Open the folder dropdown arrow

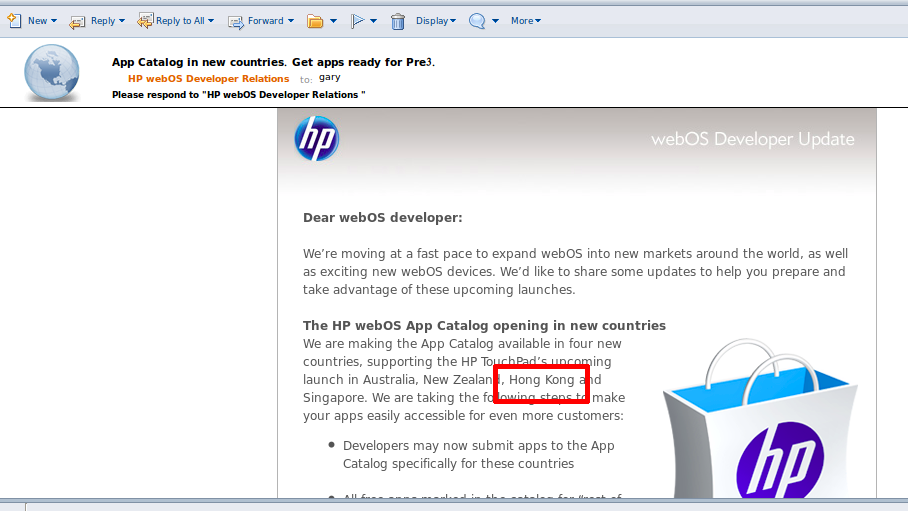click(334, 21)
